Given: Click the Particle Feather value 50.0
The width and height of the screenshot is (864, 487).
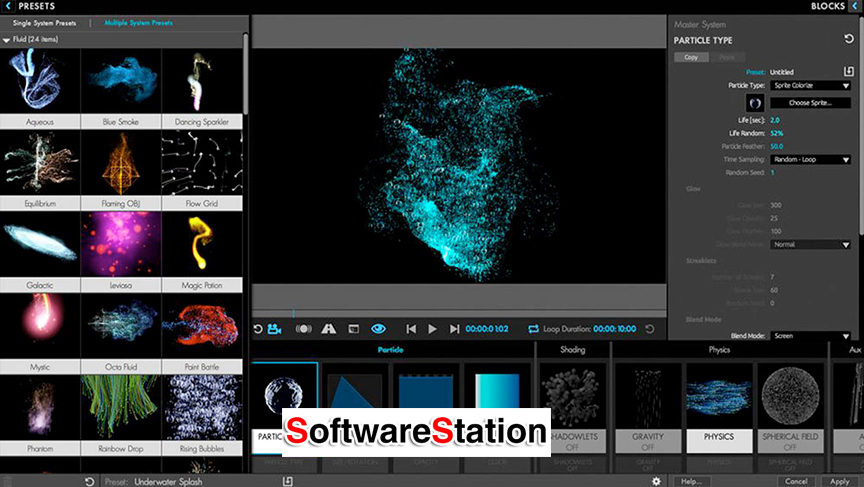Looking at the screenshot, I should pyautogui.click(x=776, y=147).
